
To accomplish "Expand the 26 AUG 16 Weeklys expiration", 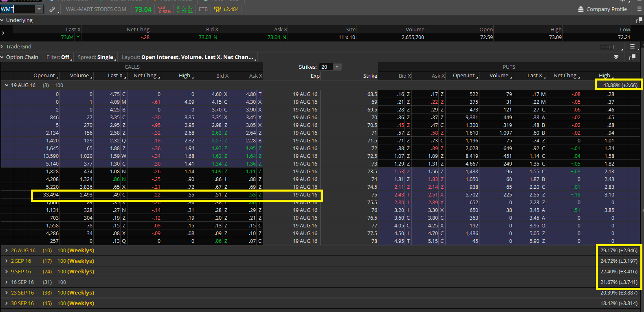I will click(7, 251).
